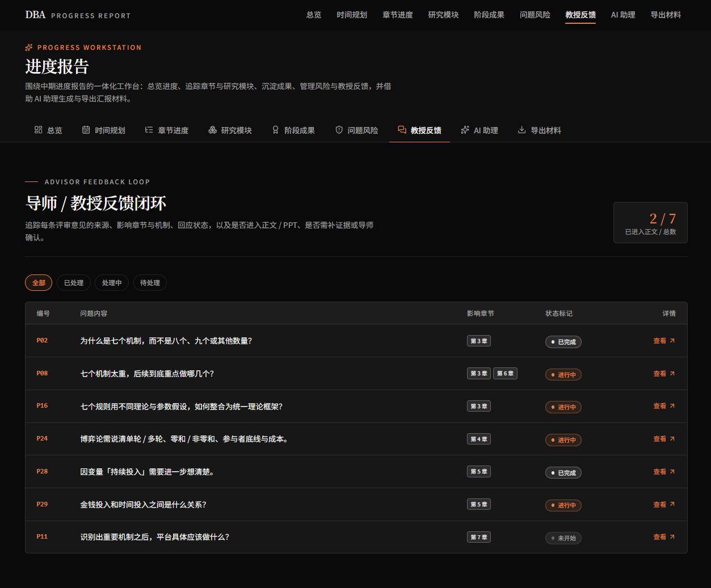Click the arrow icon in row P29
Image resolution: width=711 pixels, height=588 pixels.
[x=672, y=504]
